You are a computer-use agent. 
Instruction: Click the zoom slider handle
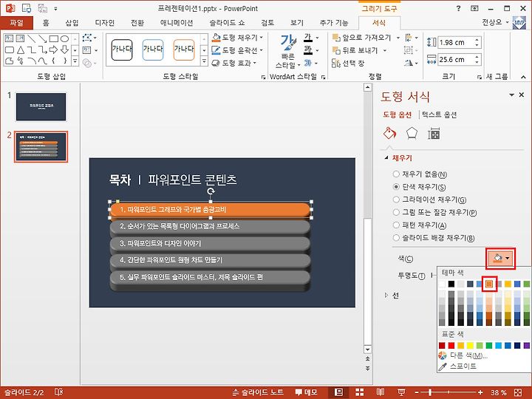430,392
